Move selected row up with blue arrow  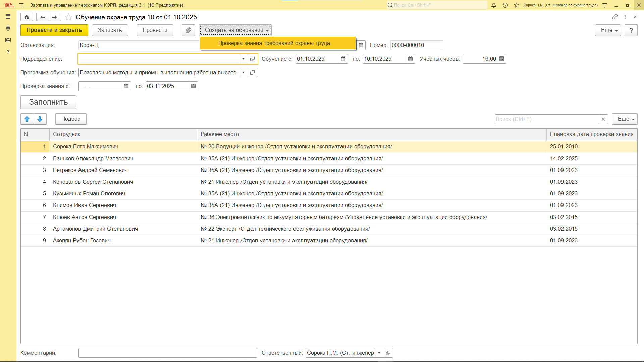coord(27,119)
